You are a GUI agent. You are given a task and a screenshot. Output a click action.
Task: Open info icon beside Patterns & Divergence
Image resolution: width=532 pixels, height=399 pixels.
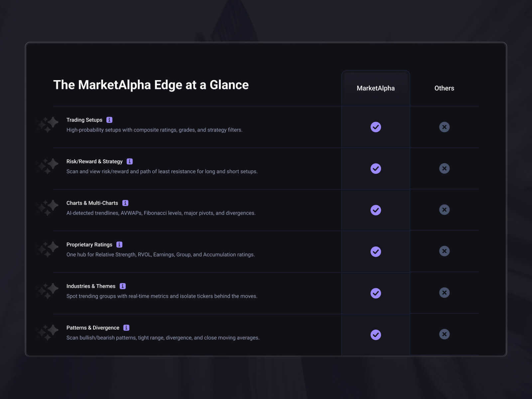[126, 328]
